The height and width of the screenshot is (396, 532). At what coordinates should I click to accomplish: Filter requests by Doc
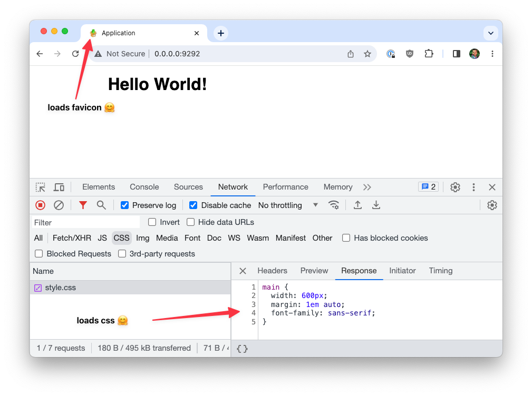point(214,238)
